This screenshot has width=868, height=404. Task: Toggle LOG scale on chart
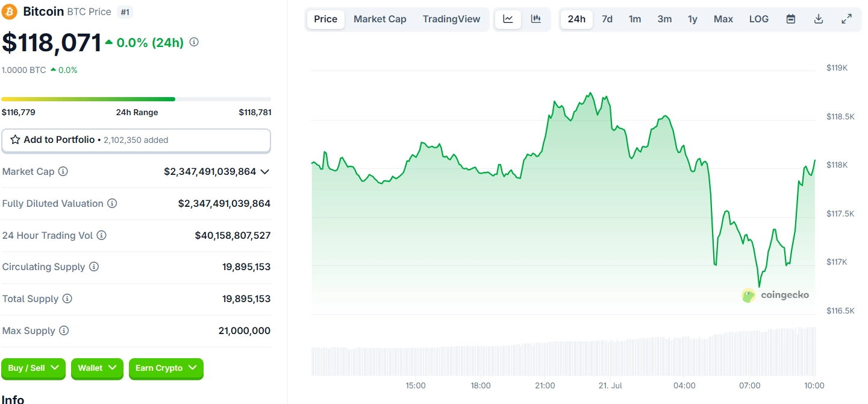pos(759,19)
